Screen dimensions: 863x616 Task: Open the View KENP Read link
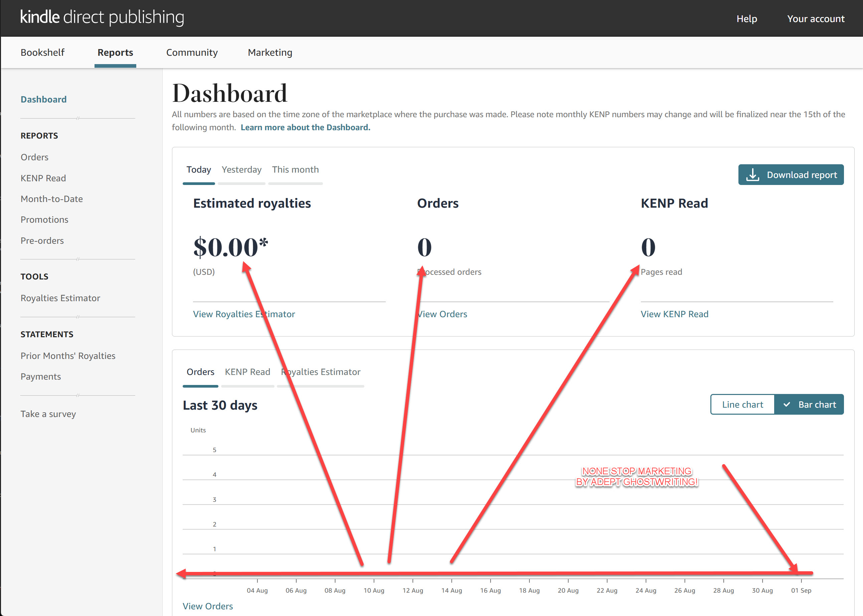tap(674, 314)
